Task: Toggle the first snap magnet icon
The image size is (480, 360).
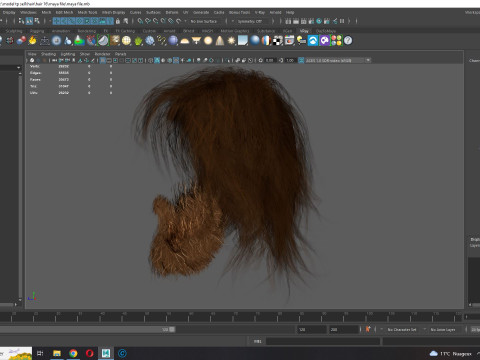Action: point(140,21)
